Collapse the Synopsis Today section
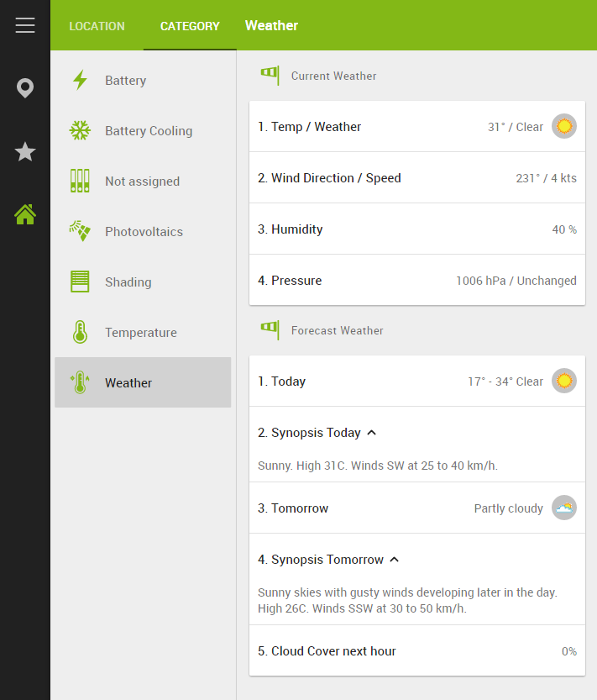597x700 pixels. click(372, 433)
